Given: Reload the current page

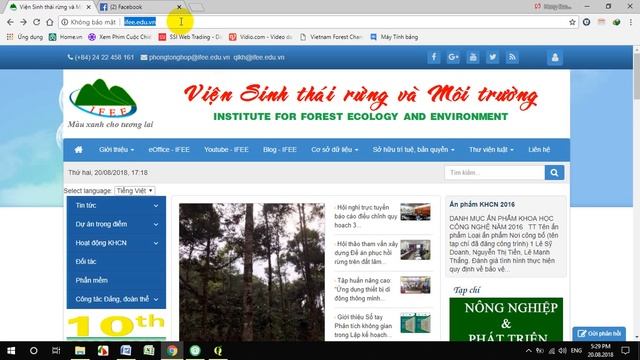Looking at the screenshot, I should tap(37, 22).
